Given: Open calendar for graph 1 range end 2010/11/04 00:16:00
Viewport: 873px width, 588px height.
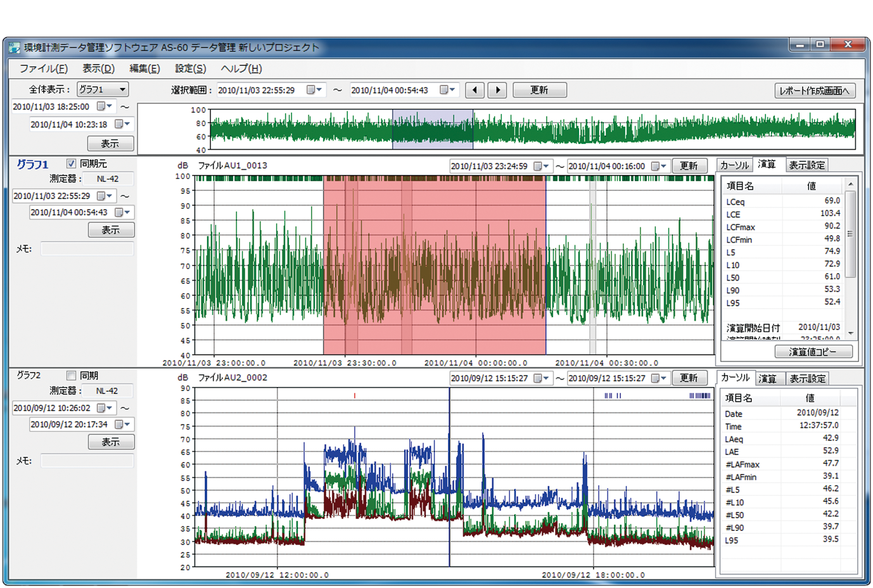Looking at the screenshot, I should pos(659,166).
